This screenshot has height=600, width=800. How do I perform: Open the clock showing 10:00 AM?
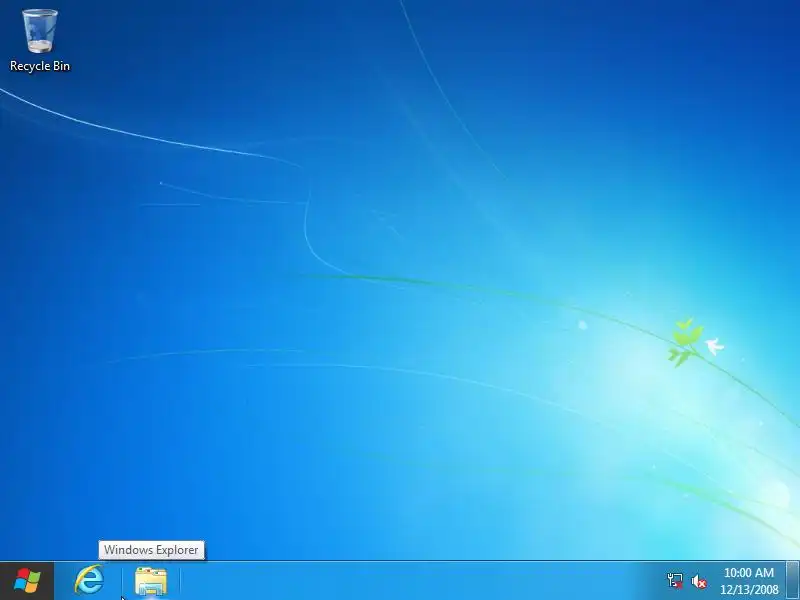749,581
